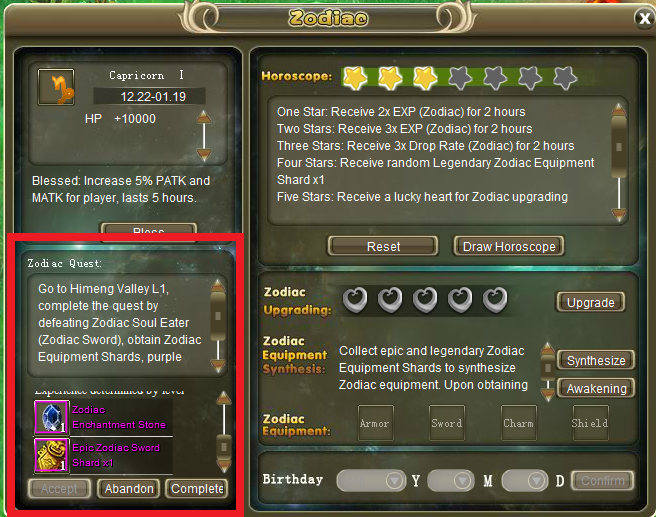Viewport: 656px width, 517px height.
Task: Click the horoscope description scrollbar down arrow
Action: [619, 215]
